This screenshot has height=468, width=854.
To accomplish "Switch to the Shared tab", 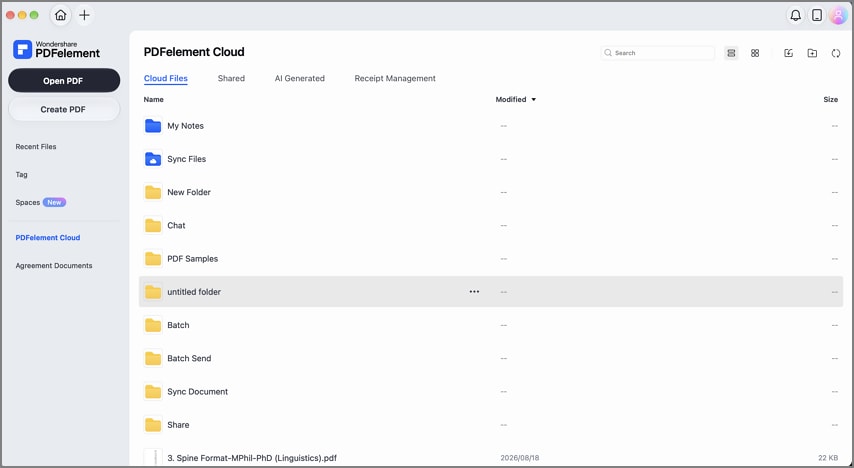I will [231, 78].
